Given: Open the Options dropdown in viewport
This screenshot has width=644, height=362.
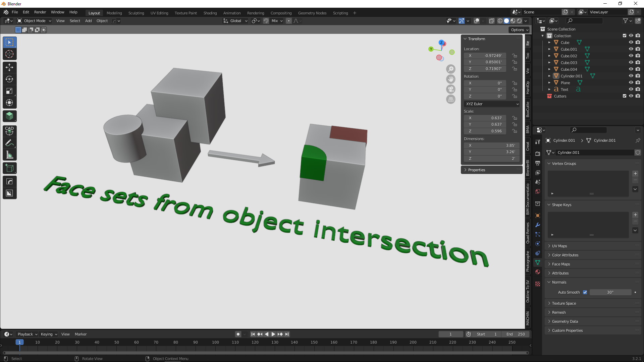Looking at the screenshot, I should (520, 30).
